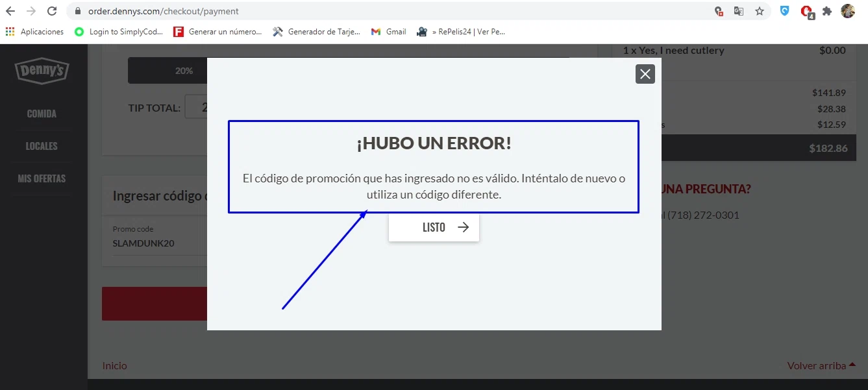868x390 pixels.
Task: Open the LOCALES menu item
Action: [42, 146]
